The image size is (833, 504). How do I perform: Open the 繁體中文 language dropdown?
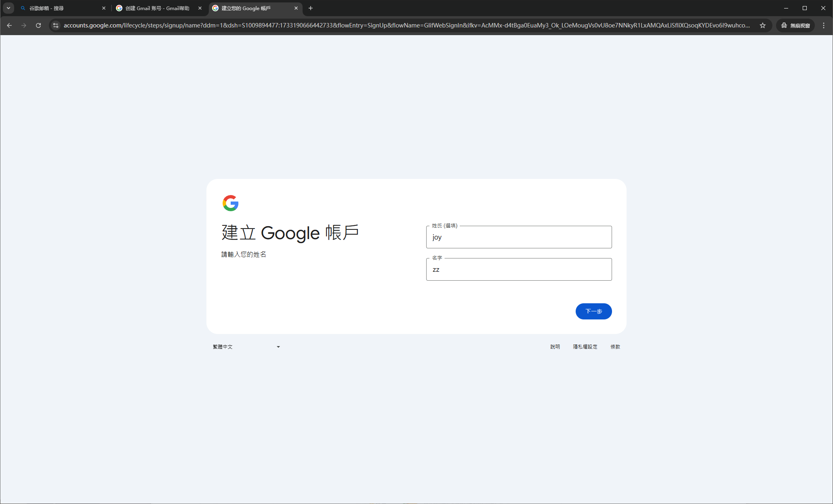[246, 347]
